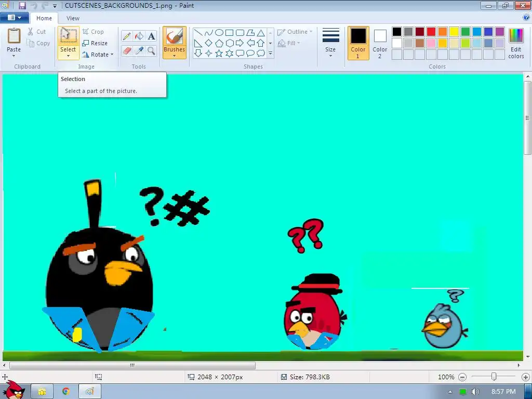This screenshot has width=532, height=399.
Task: Open the shape Fill dropdown
Action: point(289,43)
